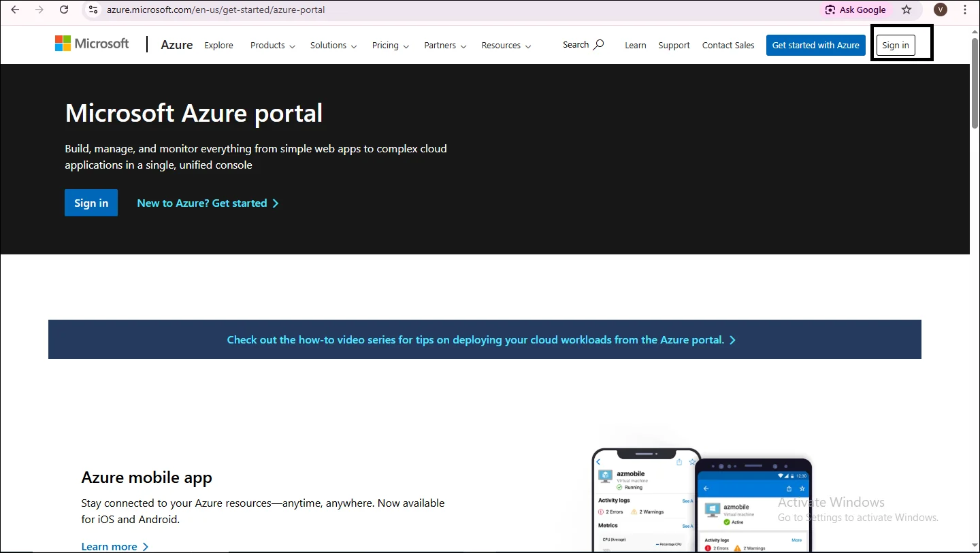Expand the Partners dropdown
Screen dimensions: 980x553
[x=445, y=46]
